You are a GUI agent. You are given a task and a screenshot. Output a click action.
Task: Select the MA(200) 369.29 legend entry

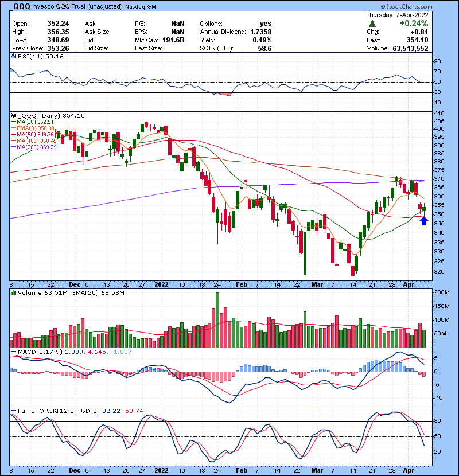pos(33,147)
